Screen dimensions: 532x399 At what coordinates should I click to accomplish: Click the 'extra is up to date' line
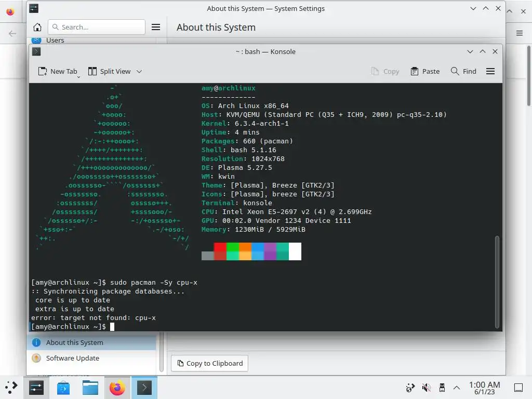tap(75, 309)
